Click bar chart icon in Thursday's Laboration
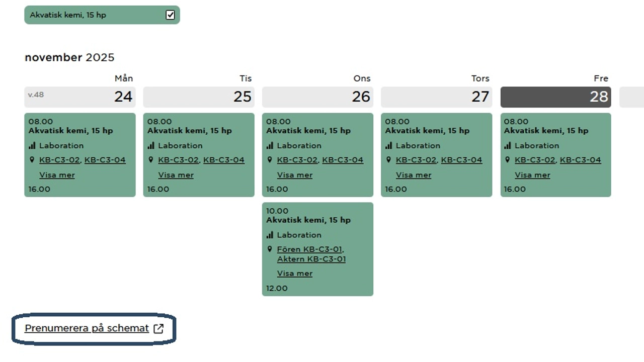Screen dimensions: 644x362 (x=388, y=146)
